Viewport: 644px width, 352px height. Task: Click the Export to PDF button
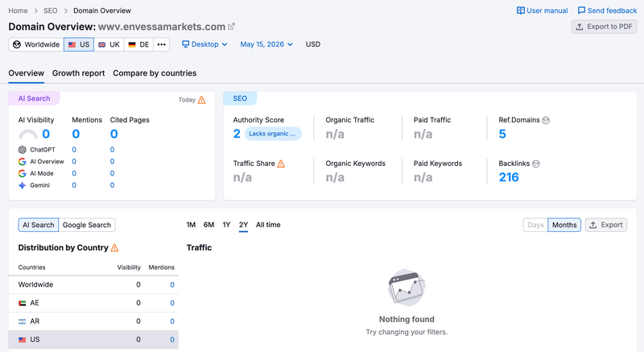605,27
